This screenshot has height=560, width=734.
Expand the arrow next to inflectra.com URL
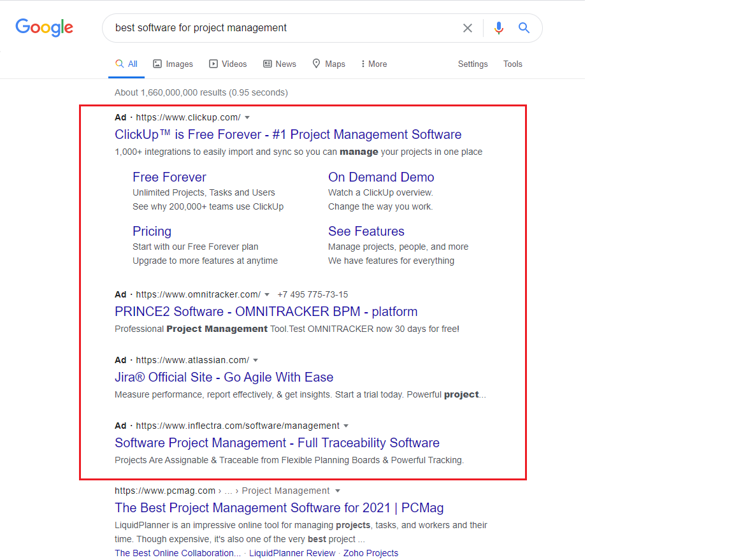pyautogui.click(x=346, y=426)
